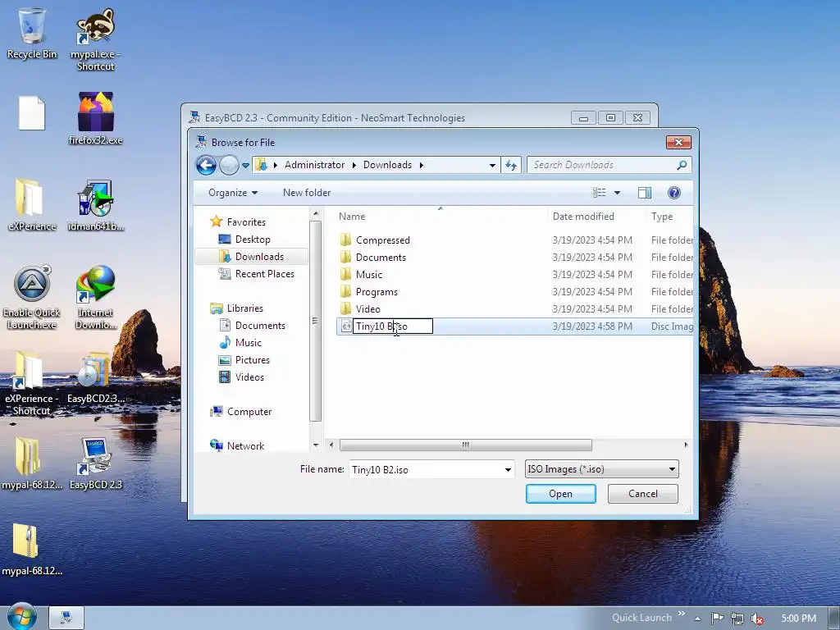Image resolution: width=840 pixels, height=630 pixels.
Task: Launch the mypal.exe shortcut on the desktop
Action: [95, 39]
